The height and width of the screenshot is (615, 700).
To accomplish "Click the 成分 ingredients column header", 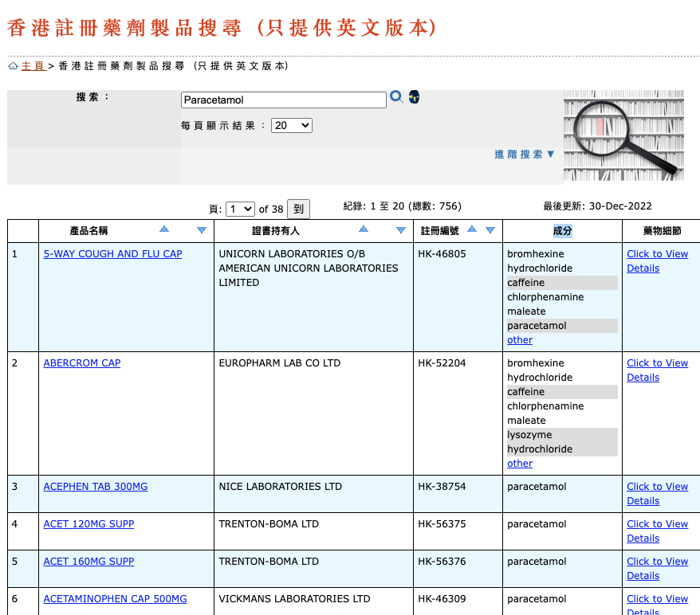I will pos(562,231).
